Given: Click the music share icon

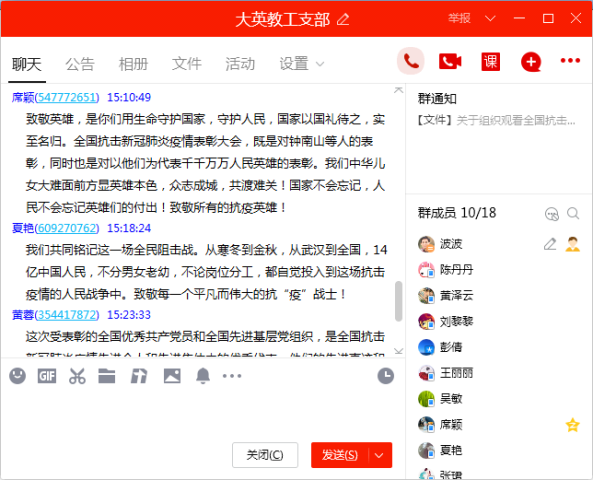Looking at the screenshot, I should (139, 376).
